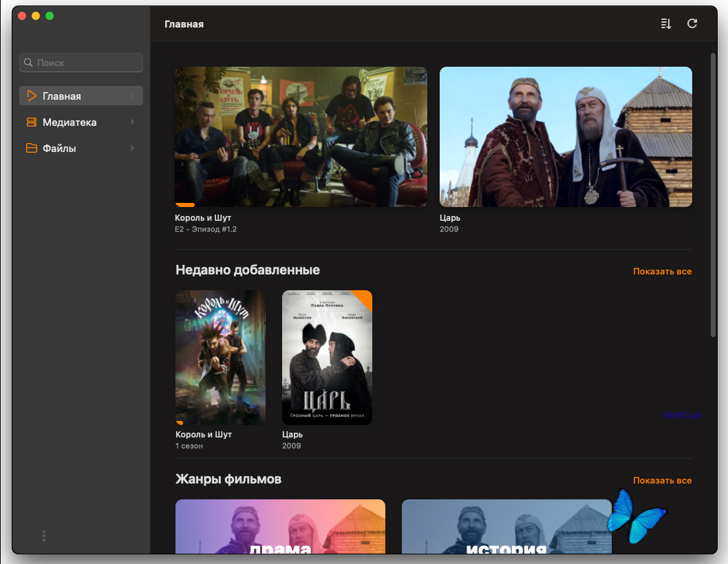Open the Король и Шут poster
The image size is (728, 564).
point(221,358)
